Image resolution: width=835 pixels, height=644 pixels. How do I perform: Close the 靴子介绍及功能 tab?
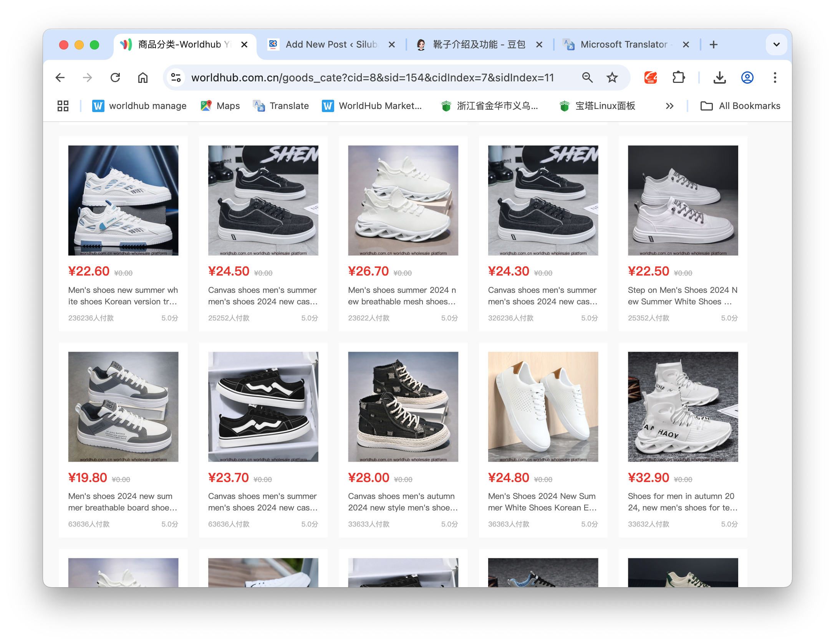point(539,45)
